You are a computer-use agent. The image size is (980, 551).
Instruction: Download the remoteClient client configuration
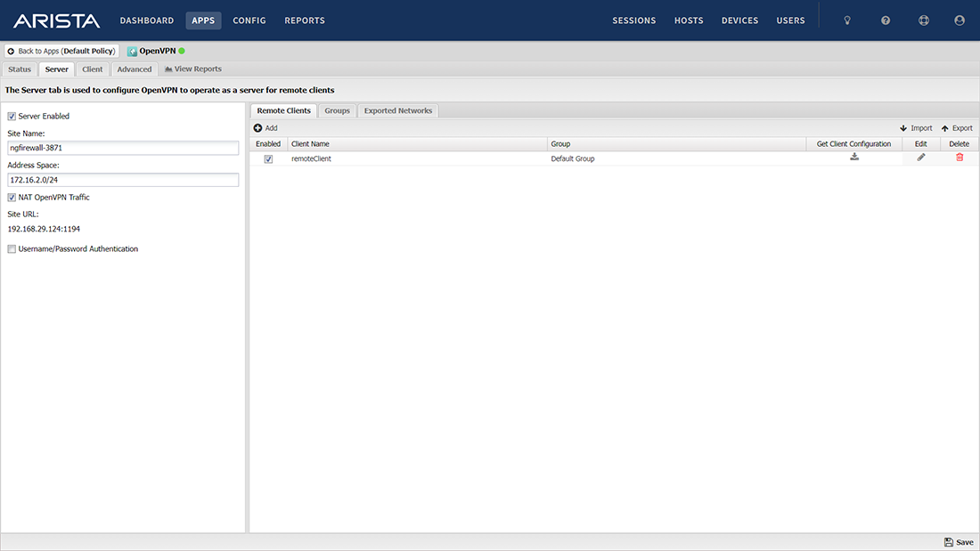click(x=853, y=158)
